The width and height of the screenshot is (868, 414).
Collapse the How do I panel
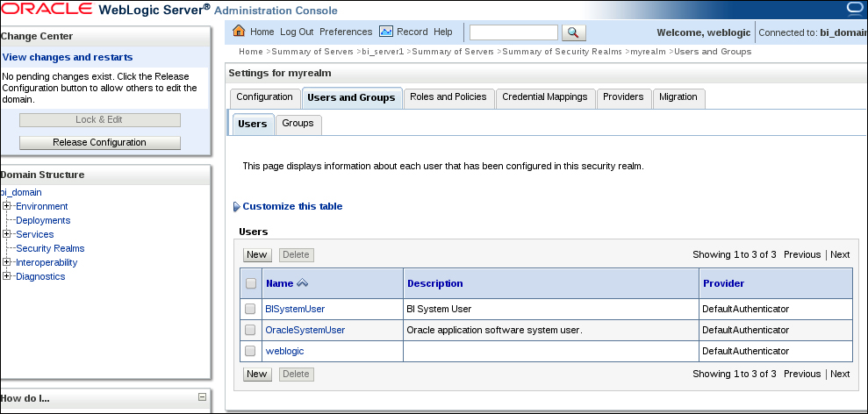click(202, 396)
